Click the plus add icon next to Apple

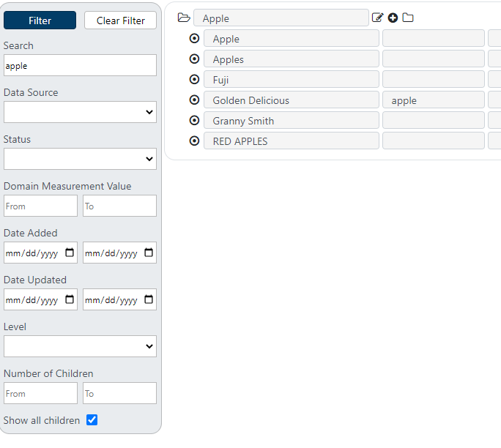[393, 18]
